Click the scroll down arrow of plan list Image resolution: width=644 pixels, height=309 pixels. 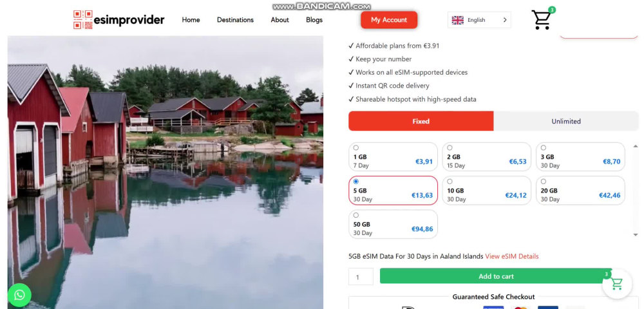[636, 234]
